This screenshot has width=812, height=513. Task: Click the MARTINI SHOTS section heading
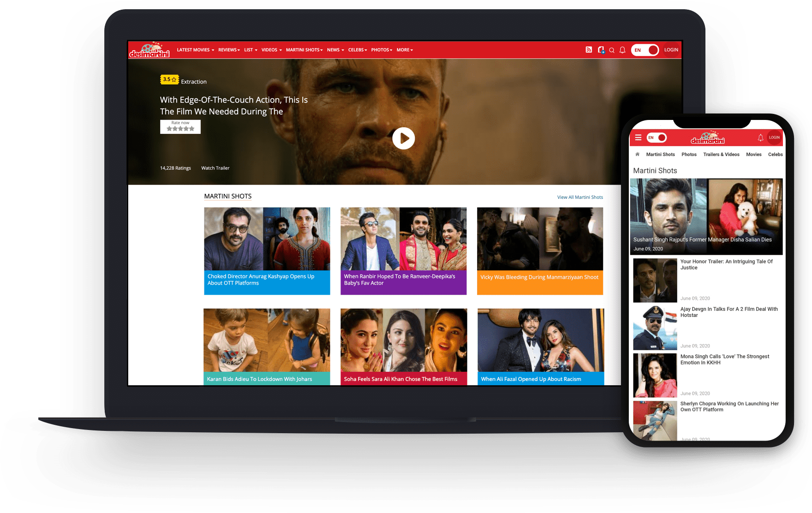click(x=228, y=196)
